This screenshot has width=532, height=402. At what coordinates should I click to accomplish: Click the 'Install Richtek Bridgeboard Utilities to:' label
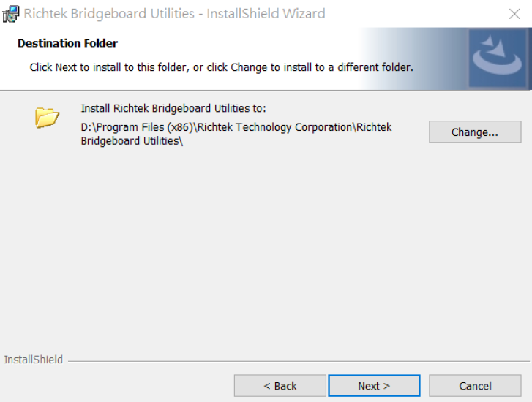(173, 108)
